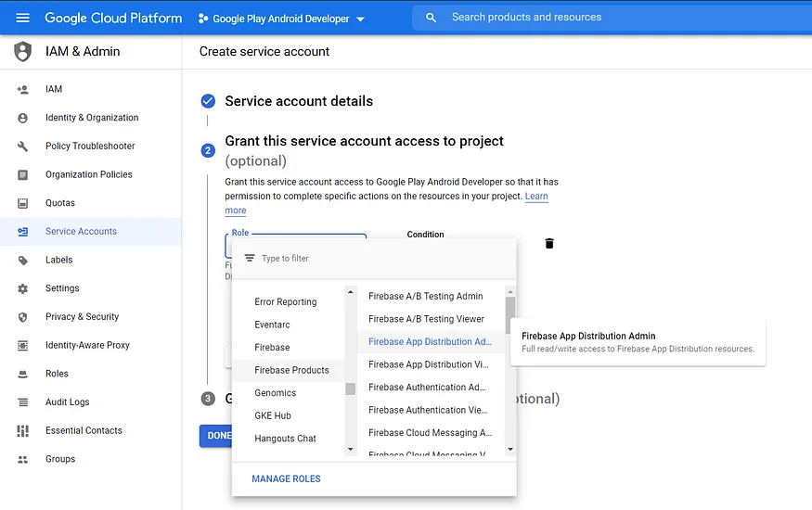This screenshot has width=812, height=510.
Task: Open Groups in the sidebar
Action: click(60, 459)
